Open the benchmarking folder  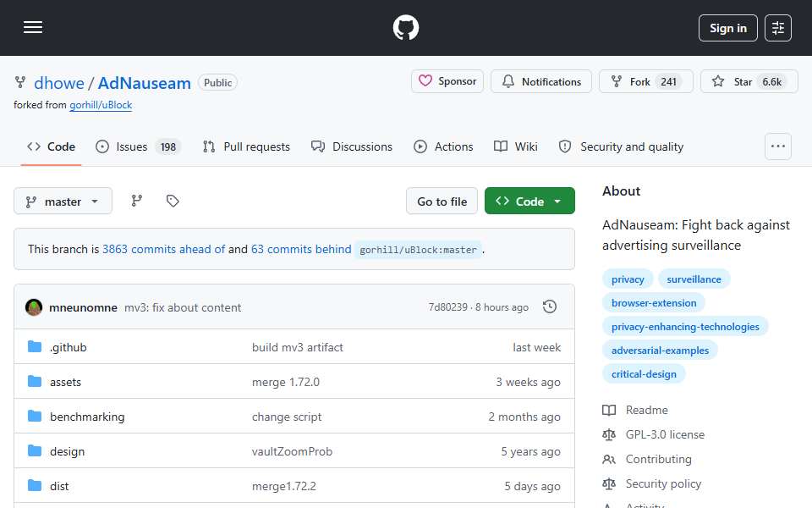coord(87,417)
